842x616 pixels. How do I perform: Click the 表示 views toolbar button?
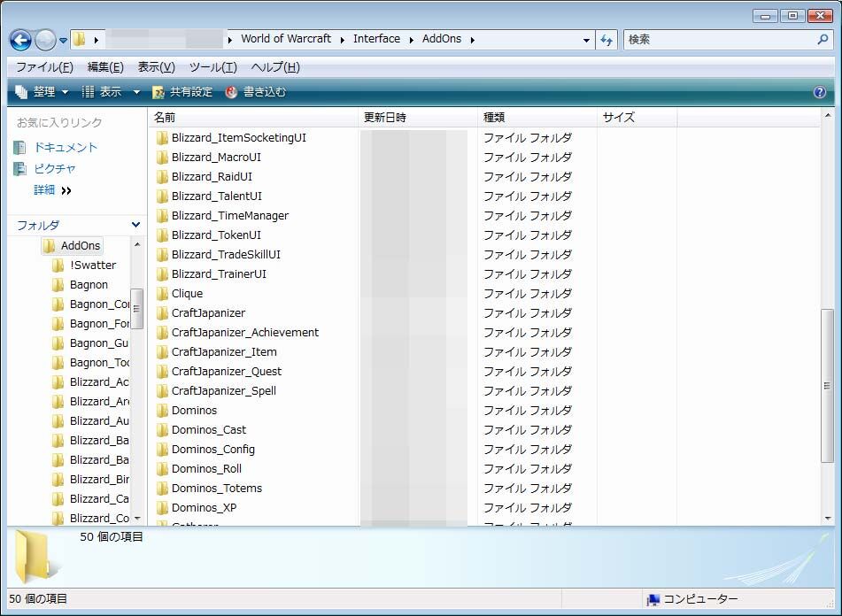(102, 92)
